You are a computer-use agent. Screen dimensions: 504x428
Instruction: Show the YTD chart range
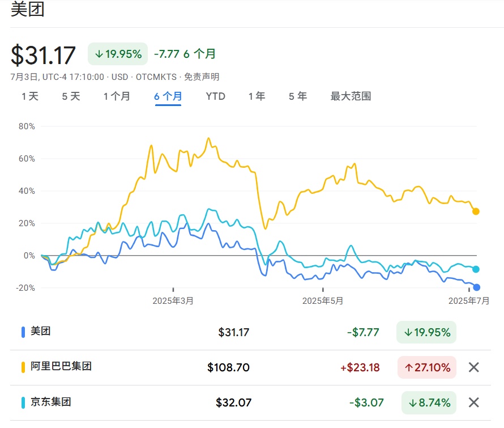(215, 96)
